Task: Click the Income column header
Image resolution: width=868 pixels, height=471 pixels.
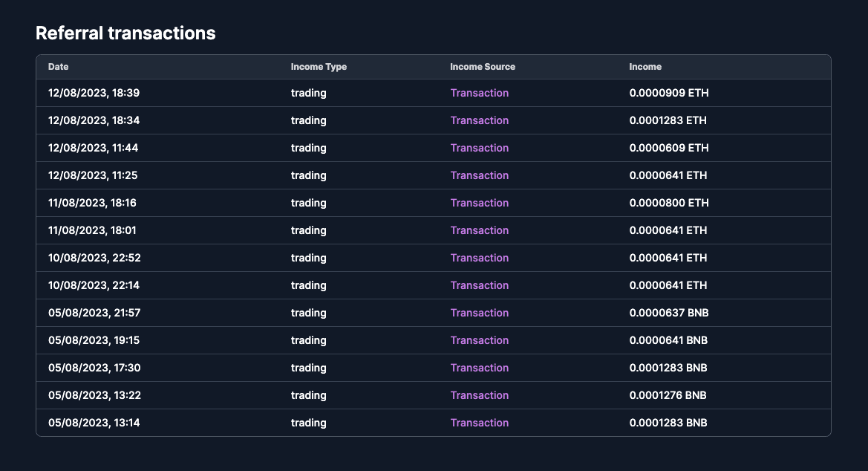Action: pyautogui.click(x=645, y=67)
